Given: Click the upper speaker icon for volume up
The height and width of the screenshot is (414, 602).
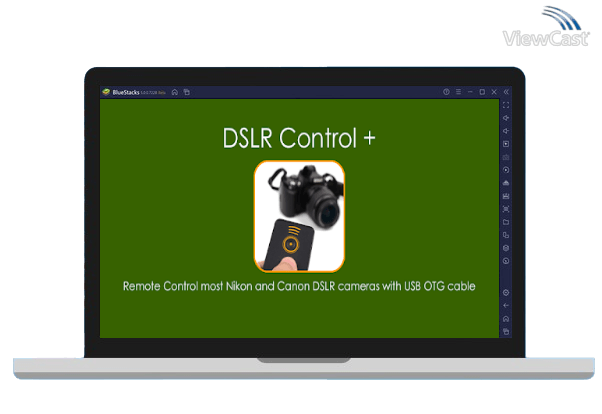Looking at the screenshot, I should click(506, 118).
